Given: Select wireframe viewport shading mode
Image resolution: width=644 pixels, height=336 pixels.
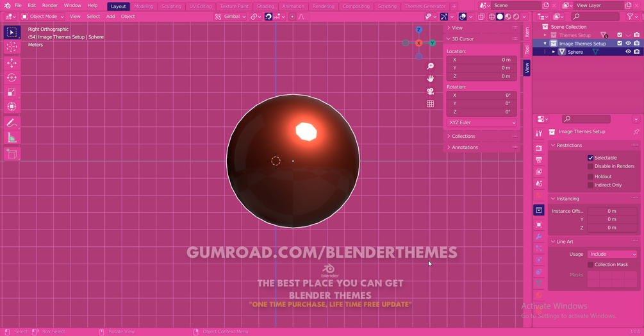Looking at the screenshot, I should (491, 17).
